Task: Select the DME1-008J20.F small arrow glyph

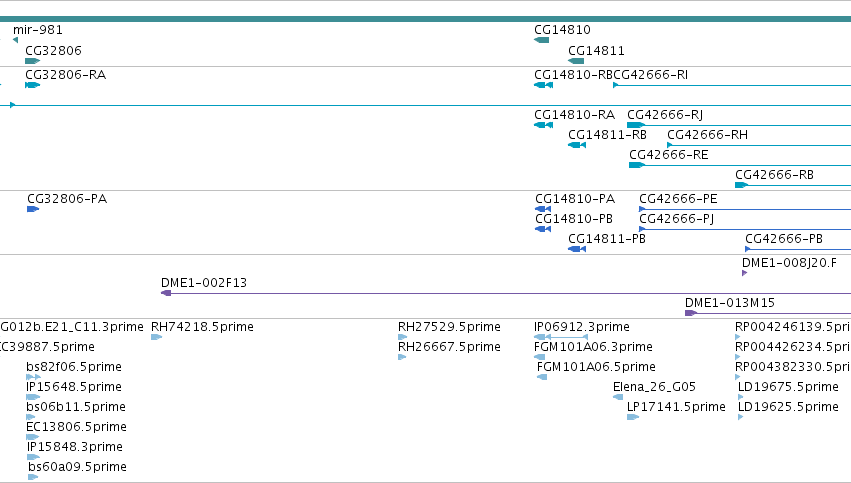Action: 745,273
